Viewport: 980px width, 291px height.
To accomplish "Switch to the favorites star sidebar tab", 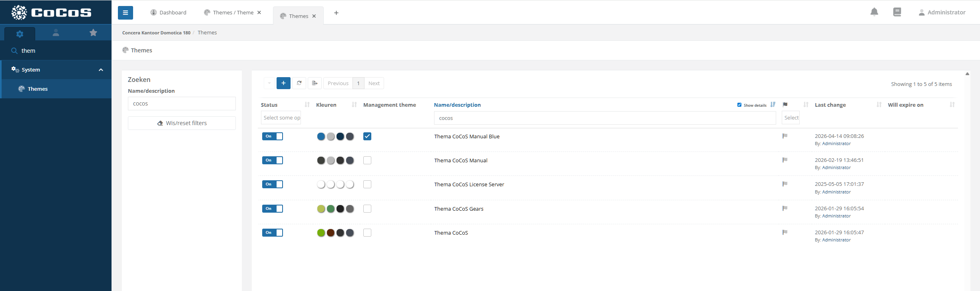I will [x=93, y=33].
